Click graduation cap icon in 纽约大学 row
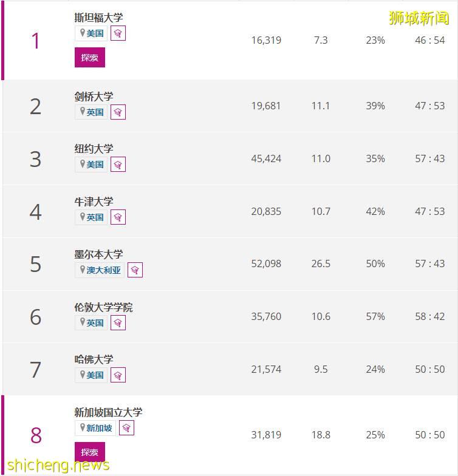The height and width of the screenshot is (476, 458). tap(118, 165)
